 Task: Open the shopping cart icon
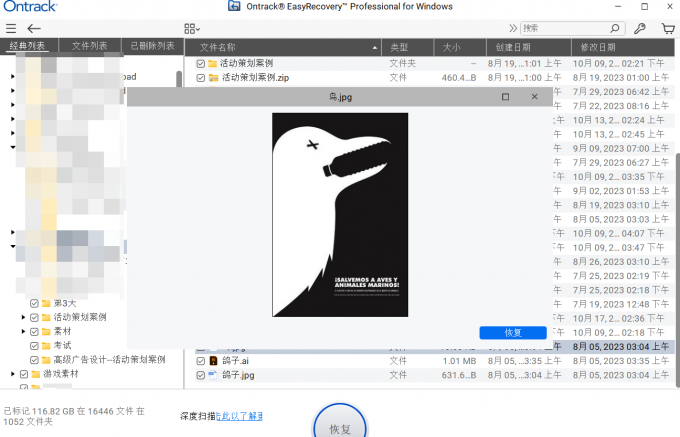point(668,29)
